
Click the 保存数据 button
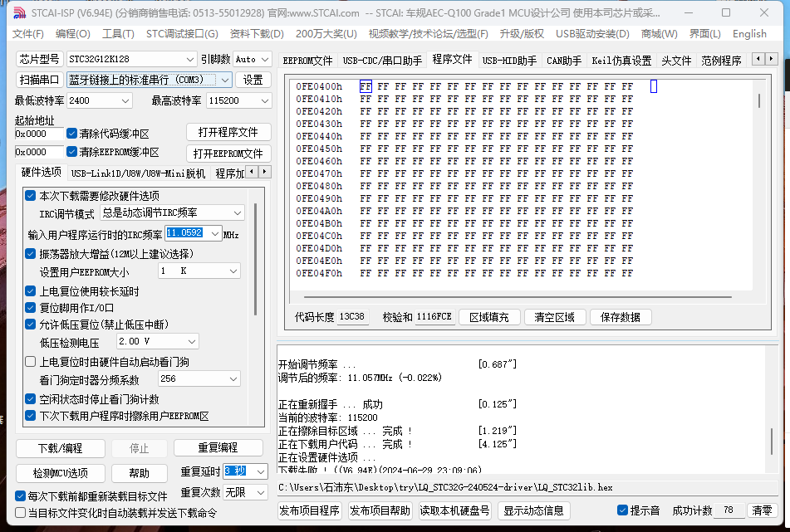coord(621,317)
